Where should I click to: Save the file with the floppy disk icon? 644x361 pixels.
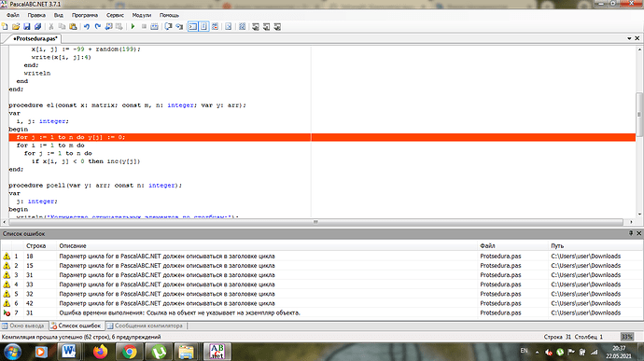point(27,27)
